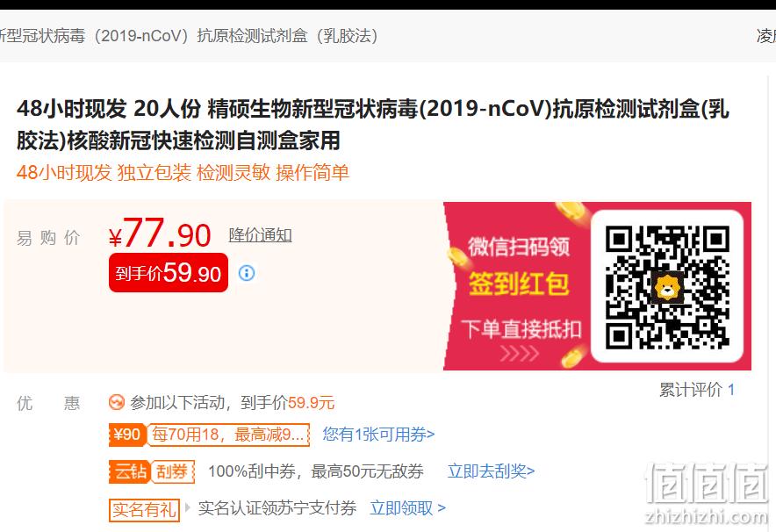Click the ¥90 coupon badge
Screen dimensions: 776x532
pyautogui.click(x=127, y=435)
